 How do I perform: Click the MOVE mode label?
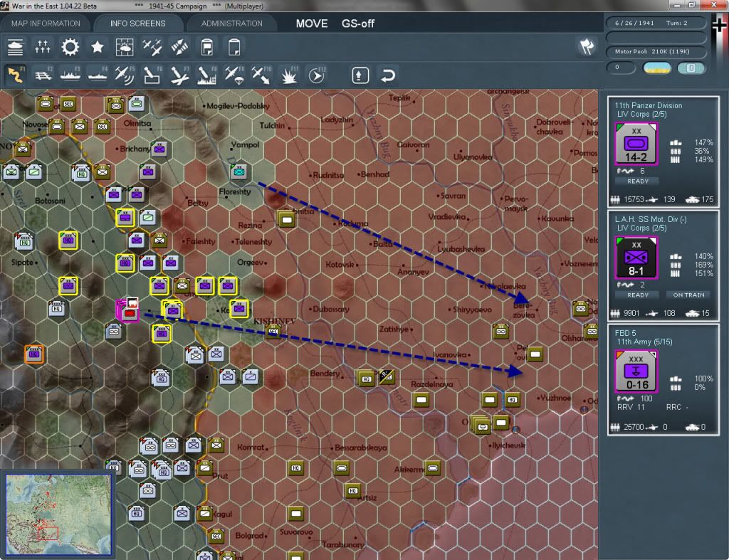coord(312,23)
